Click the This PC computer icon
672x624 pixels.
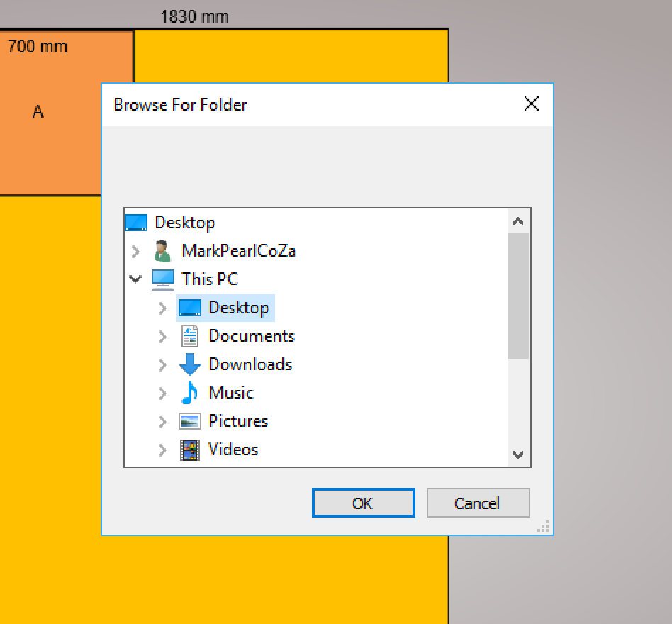point(163,279)
